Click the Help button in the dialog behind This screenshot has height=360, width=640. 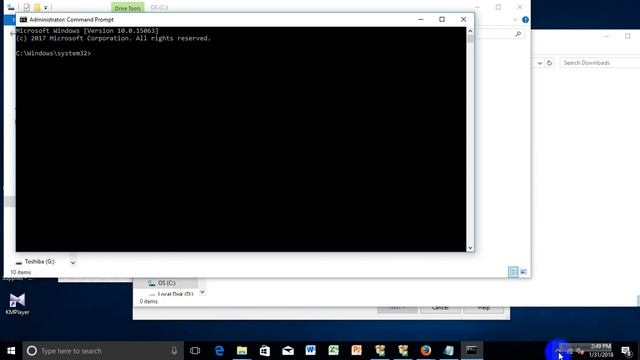point(484,308)
